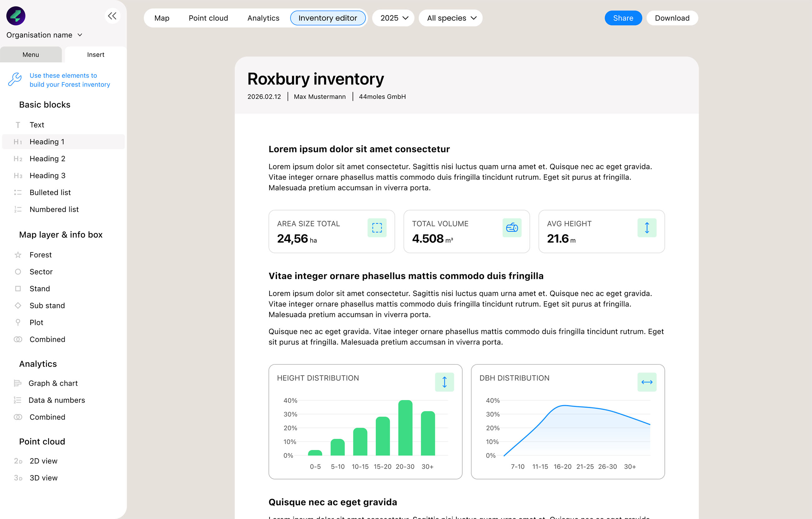Add a 3D view point cloud block
This screenshot has height=519, width=812.
43,477
